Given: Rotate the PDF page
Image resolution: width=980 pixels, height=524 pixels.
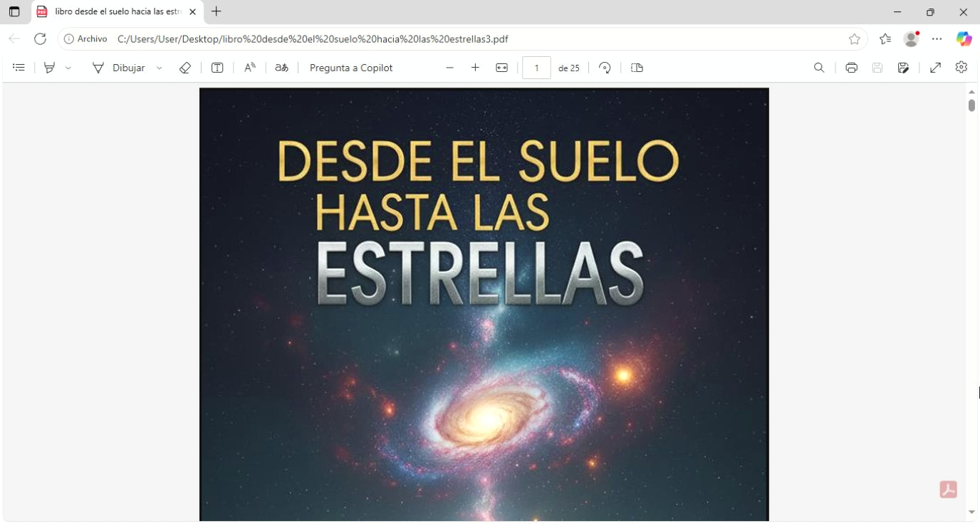Looking at the screenshot, I should click(x=605, y=68).
